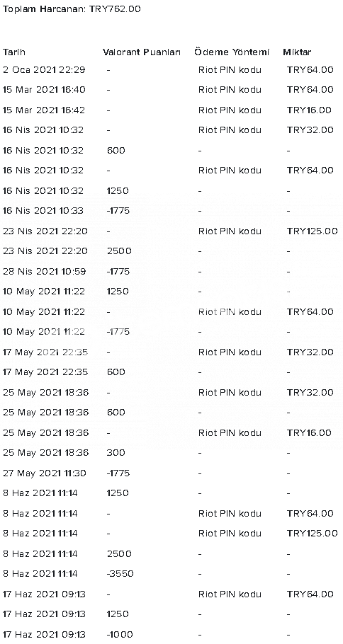Click the -3550 value on 8 Haz
Viewport: 343px width, 644px height.
120,574
